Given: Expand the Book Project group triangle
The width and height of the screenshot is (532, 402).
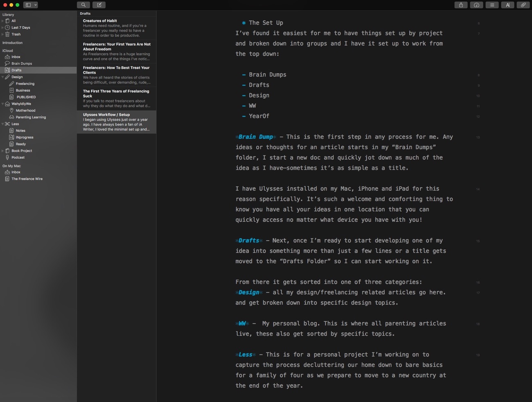Looking at the screenshot, I should coord(2,151).
